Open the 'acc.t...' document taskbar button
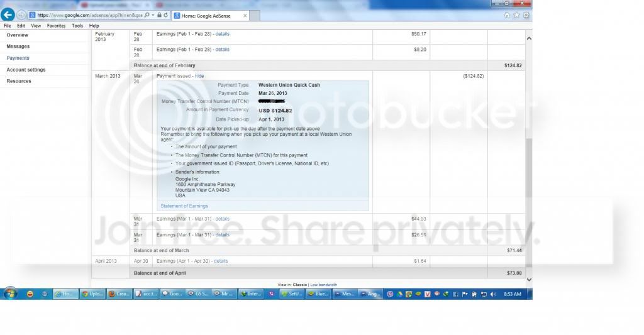This screenshot has width=644, height=335. coord(146,294)
